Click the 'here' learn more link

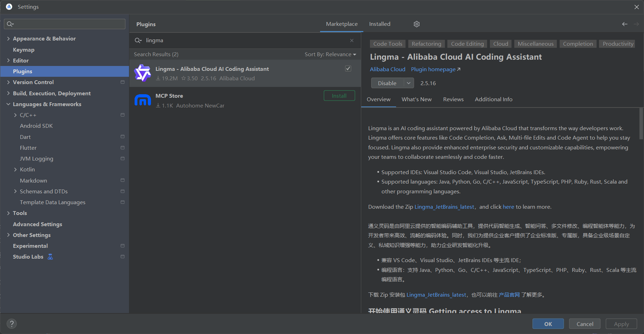point(508,207)
